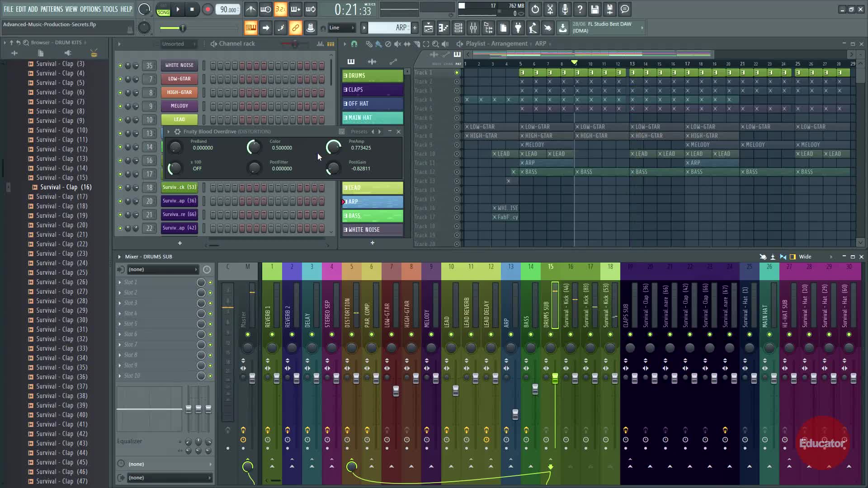The image size is (868, 488).
Task: Toggle the metronome icon
Action: pyautogui.click(x=251, y=9)
